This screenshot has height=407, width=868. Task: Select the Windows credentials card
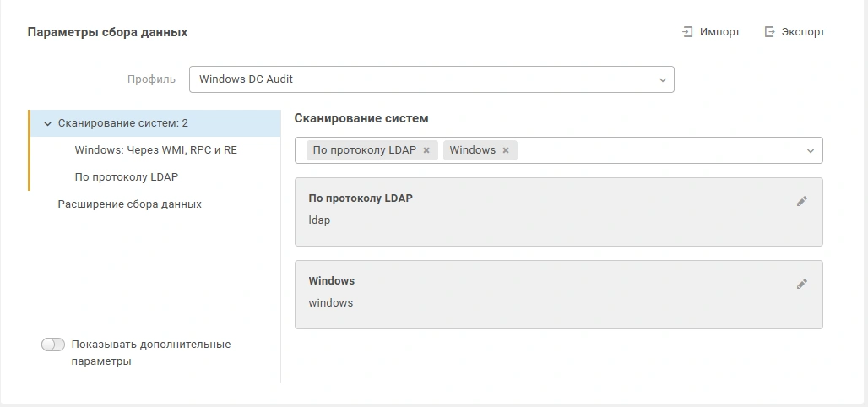[559, 295]
